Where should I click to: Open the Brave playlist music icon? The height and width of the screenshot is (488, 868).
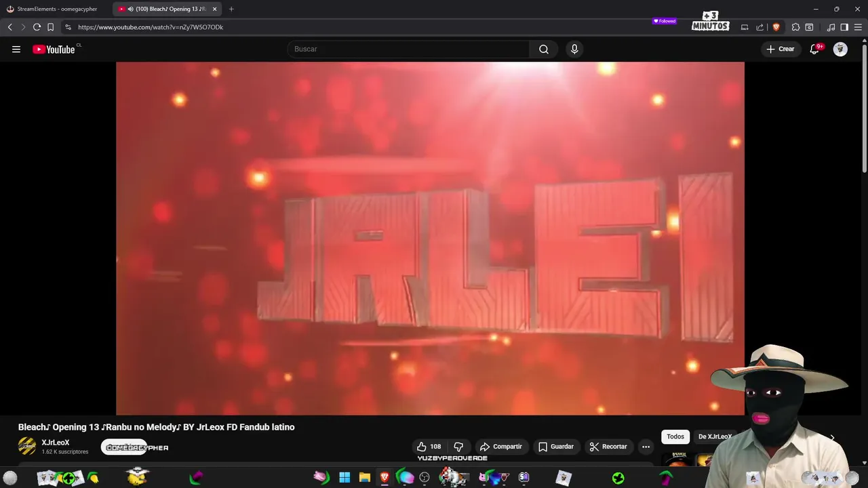(831, 27)
